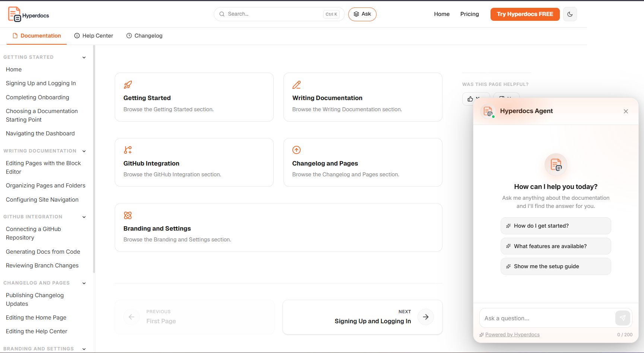Collapse the Changelog and Pages sidebar section

point(84,283)
